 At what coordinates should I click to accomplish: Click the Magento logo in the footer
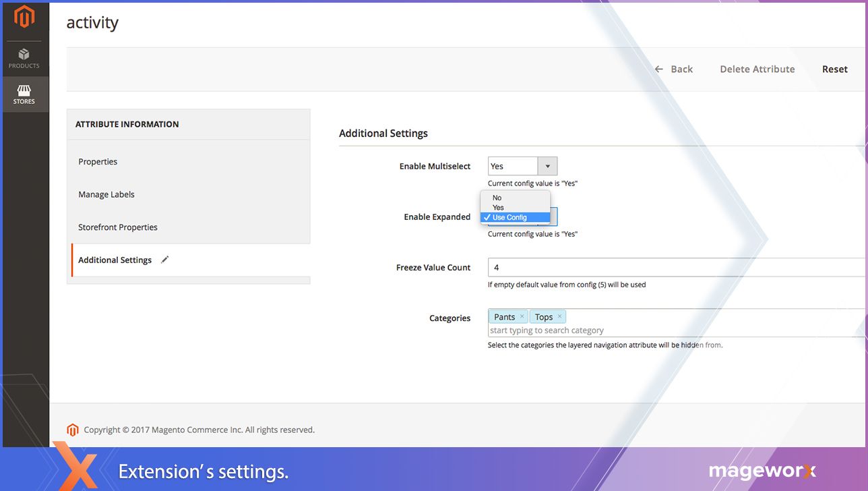pyautogui.click(x=73, y=430)
